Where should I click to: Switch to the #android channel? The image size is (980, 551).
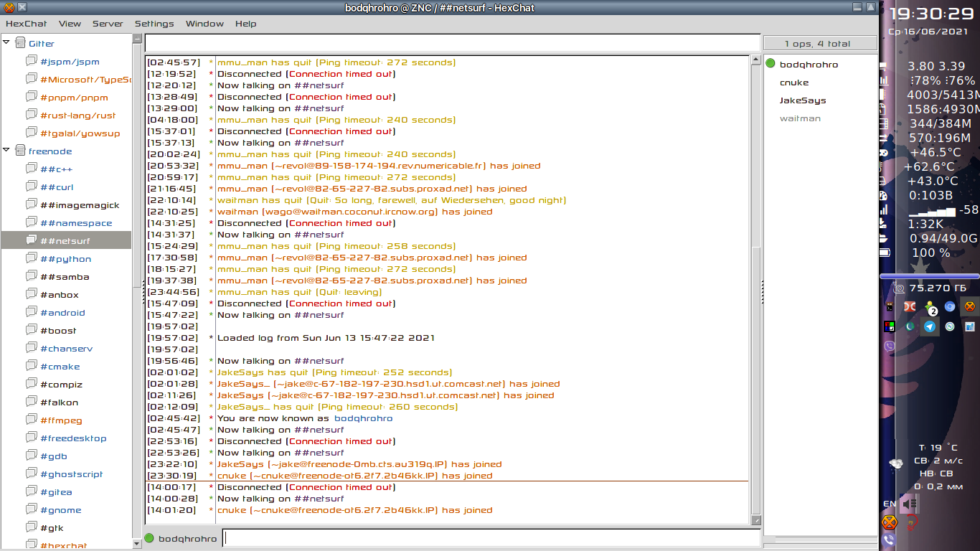click(62, 313)
